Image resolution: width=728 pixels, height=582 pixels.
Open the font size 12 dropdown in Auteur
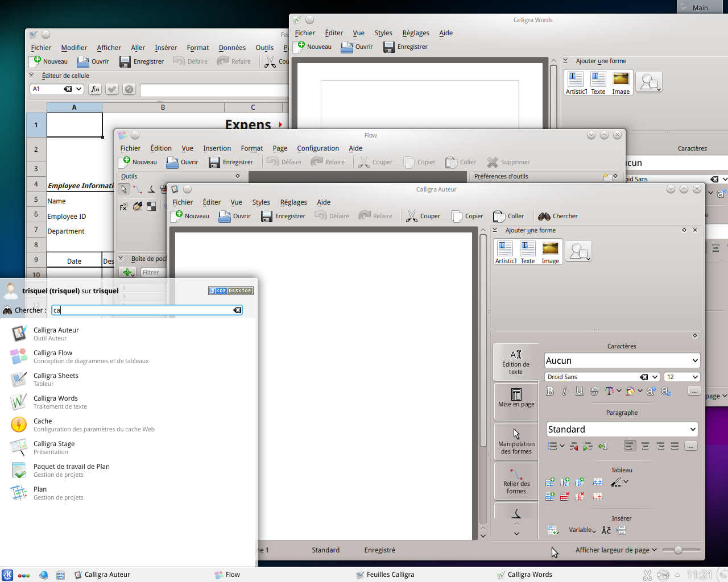681,377
